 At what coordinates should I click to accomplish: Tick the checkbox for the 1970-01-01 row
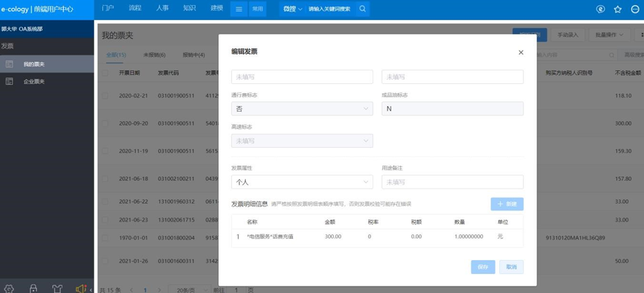click(x=105, y=238)
